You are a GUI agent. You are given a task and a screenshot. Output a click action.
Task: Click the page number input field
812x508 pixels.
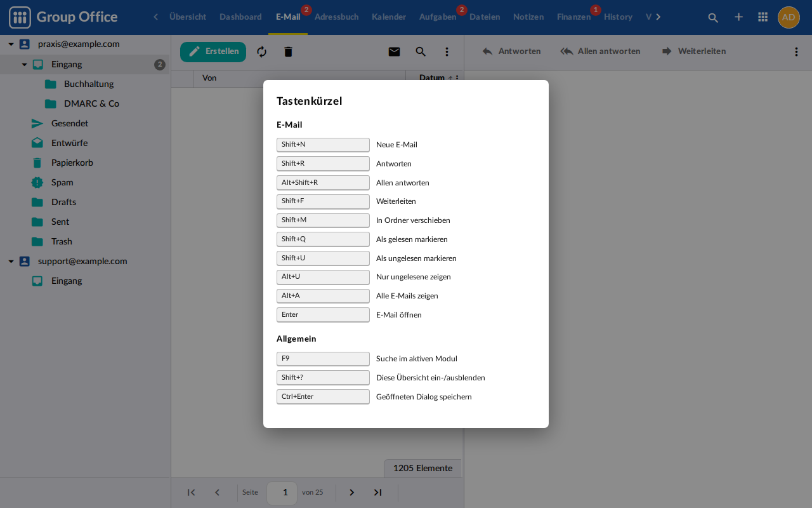(282, 492)
